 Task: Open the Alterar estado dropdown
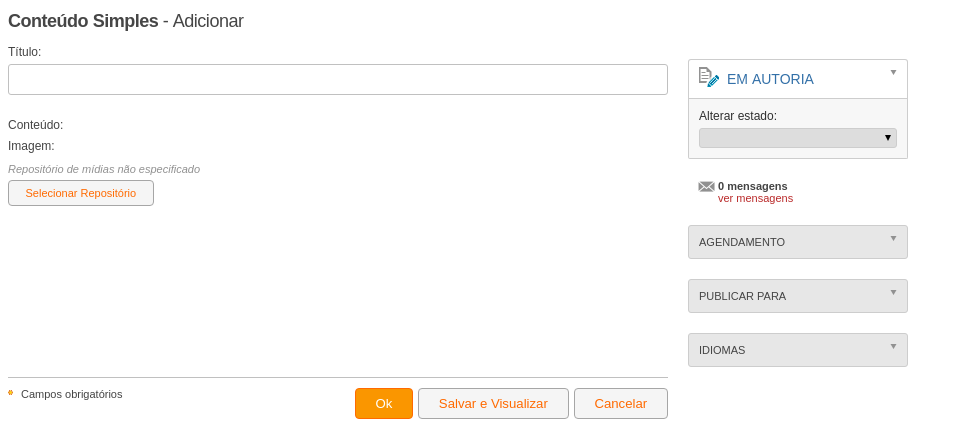click(798, 138)
